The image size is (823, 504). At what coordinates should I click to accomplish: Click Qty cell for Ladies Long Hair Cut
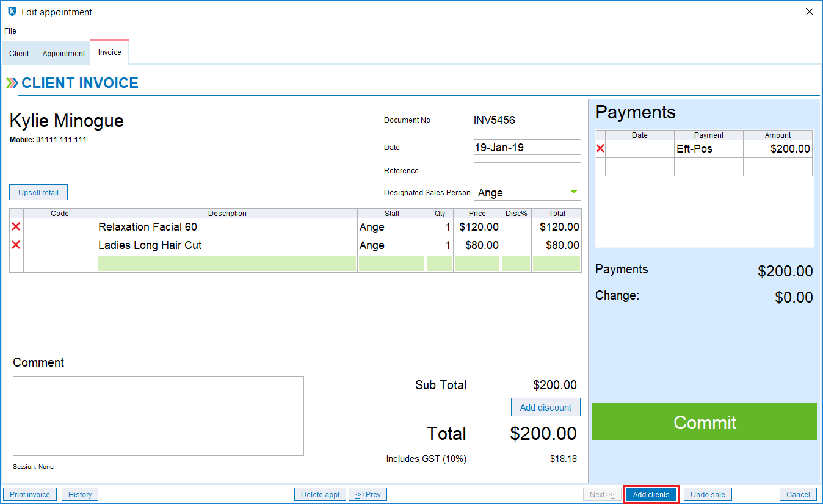440,245
